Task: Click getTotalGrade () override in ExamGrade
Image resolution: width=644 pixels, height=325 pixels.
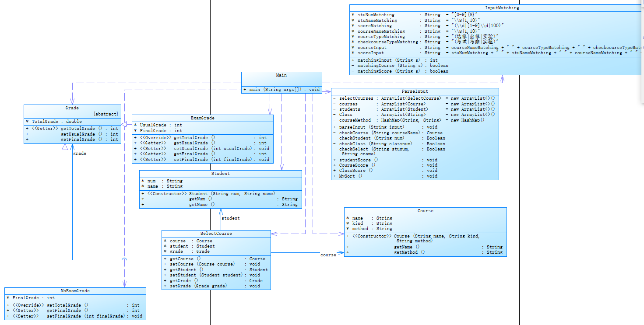Action: (201, 138)
